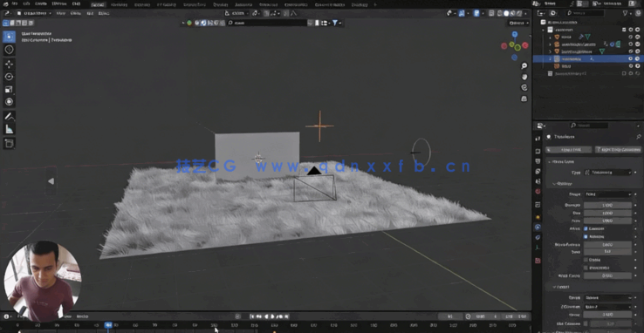Open the viewport Options dropdown

point(518,23)
